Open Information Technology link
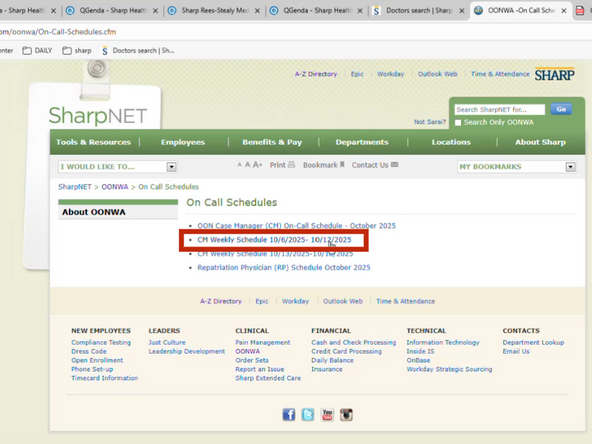 tap(443, 342)
